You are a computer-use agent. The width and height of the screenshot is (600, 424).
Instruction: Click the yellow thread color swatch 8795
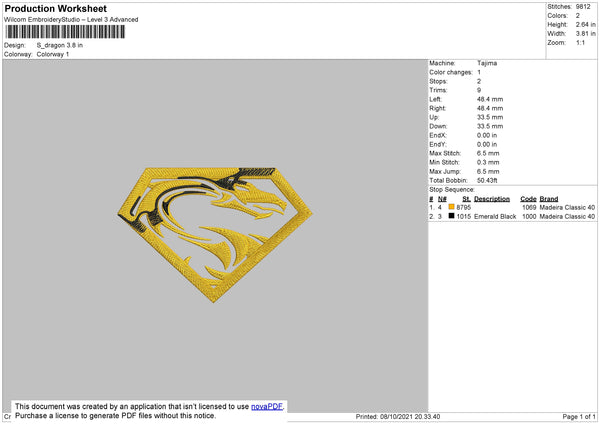pyautogui.click(x=452, y=207)
